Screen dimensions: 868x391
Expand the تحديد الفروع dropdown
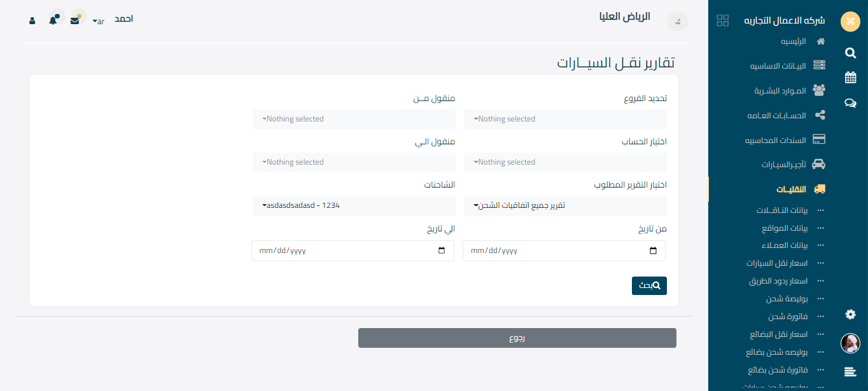565,119
